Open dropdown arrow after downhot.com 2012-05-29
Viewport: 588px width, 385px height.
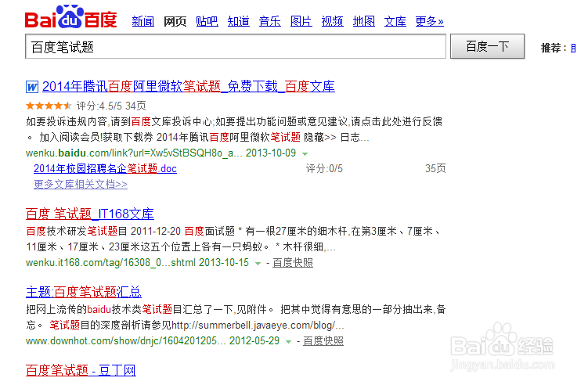click(288, 341)
